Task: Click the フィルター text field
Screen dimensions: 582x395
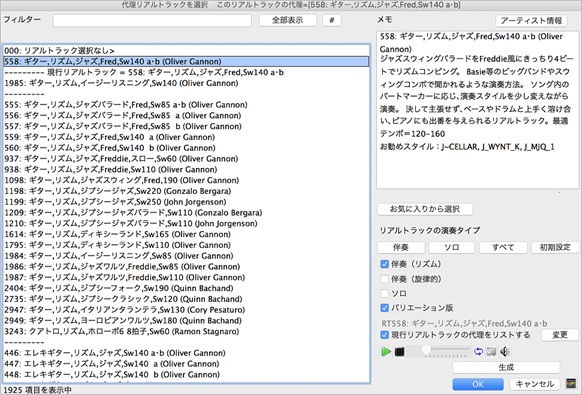Action: 152,20
